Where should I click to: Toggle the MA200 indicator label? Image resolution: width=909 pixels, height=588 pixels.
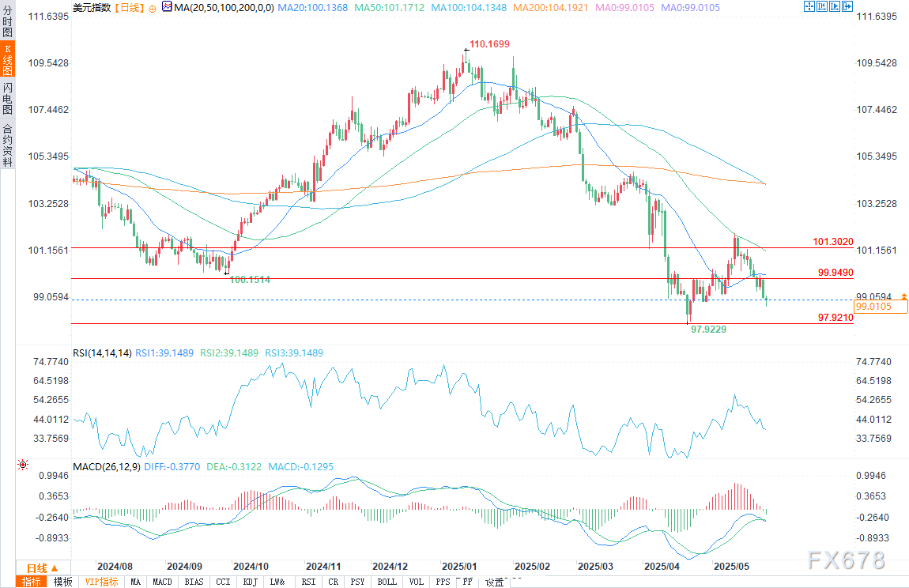[x=551, y=8]
